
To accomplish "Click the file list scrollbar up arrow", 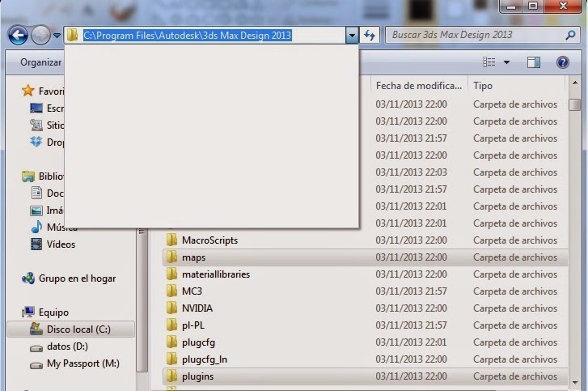I will coord(575,83).
